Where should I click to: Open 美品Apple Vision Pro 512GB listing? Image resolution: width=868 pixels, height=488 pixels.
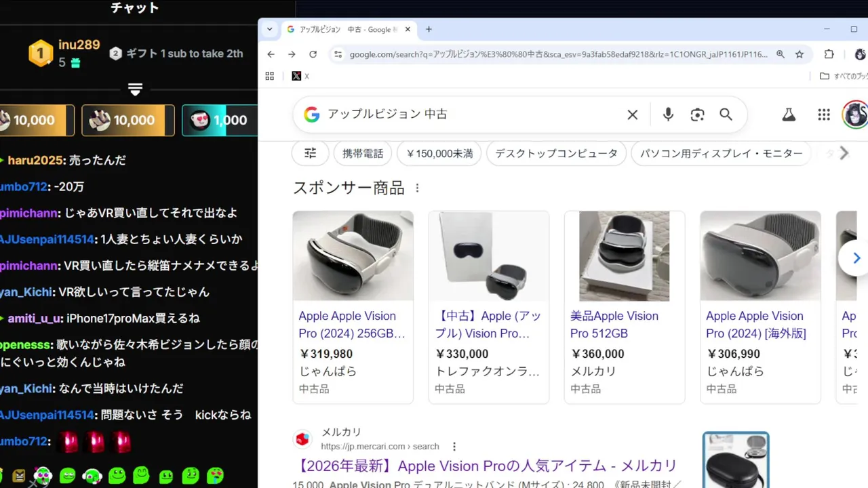coord(614,325)
